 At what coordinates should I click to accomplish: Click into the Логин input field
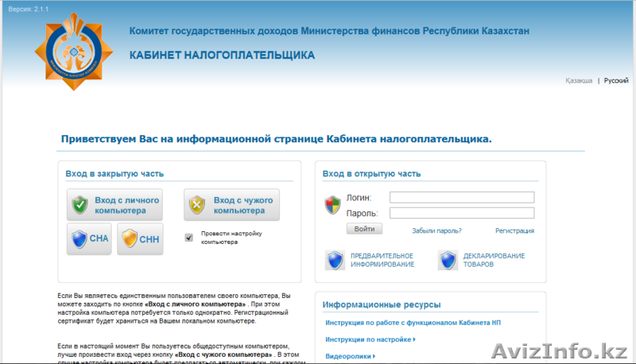[461, 198]
